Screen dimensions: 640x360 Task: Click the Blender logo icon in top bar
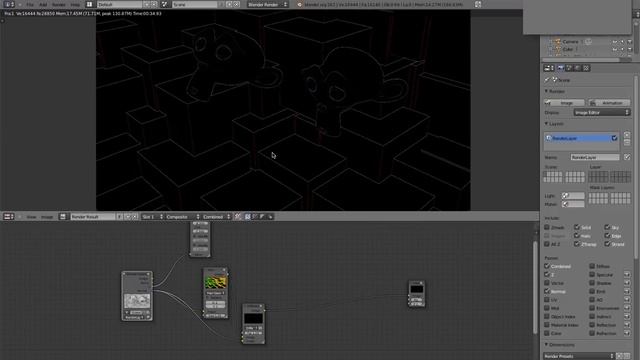[x=300, y=4]
